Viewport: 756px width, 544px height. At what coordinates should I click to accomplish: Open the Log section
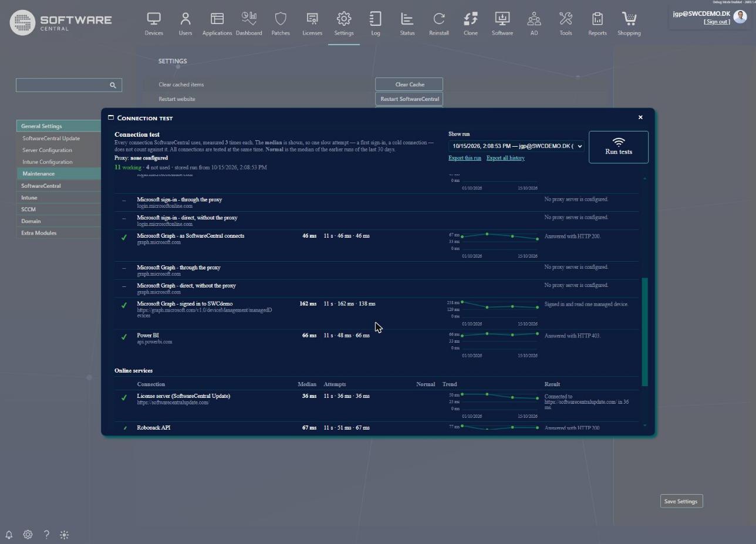tap(376, 24)
